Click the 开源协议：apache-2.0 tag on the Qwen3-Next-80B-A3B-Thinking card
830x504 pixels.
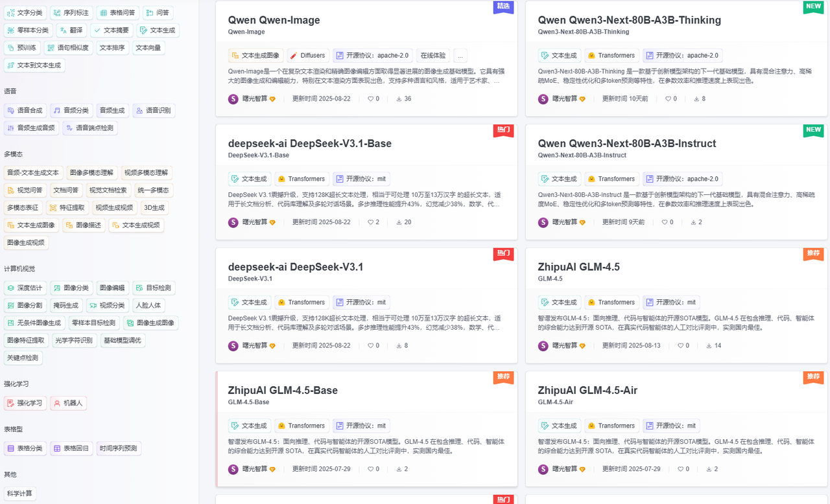[683, 56]
